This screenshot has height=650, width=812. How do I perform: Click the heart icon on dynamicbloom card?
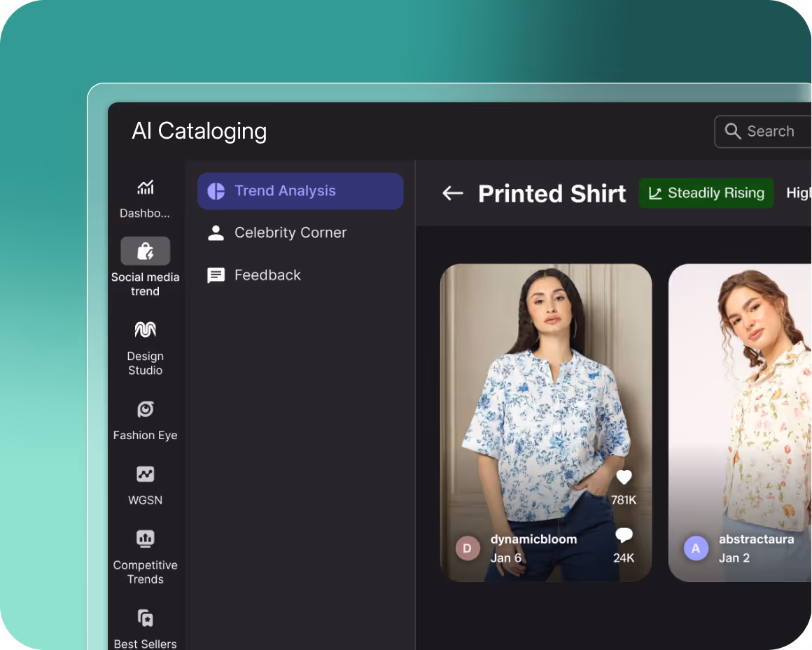click(624, 477)
